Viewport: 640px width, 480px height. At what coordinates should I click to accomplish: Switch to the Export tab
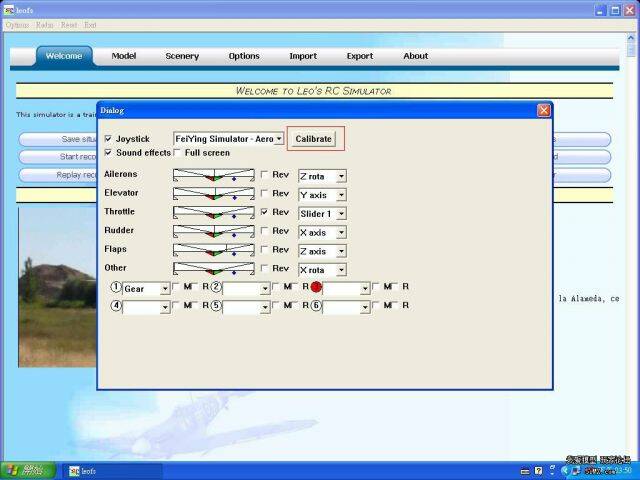pos(360,56)
